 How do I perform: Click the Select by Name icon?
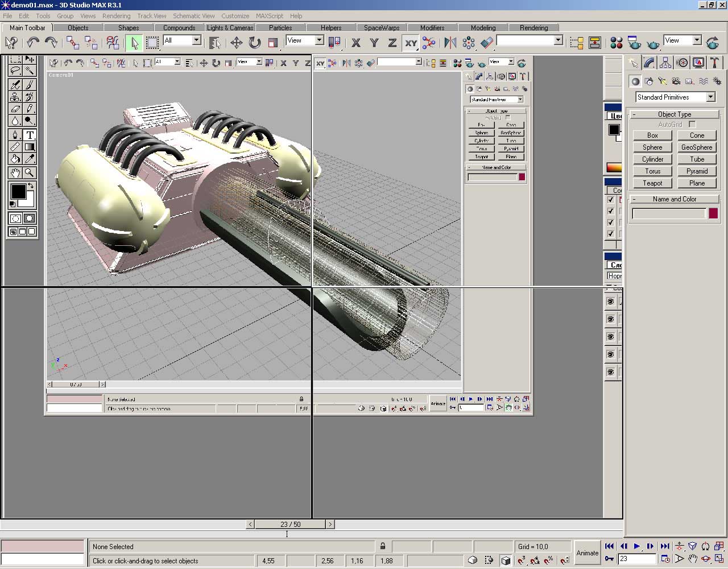tap(214, 43)
